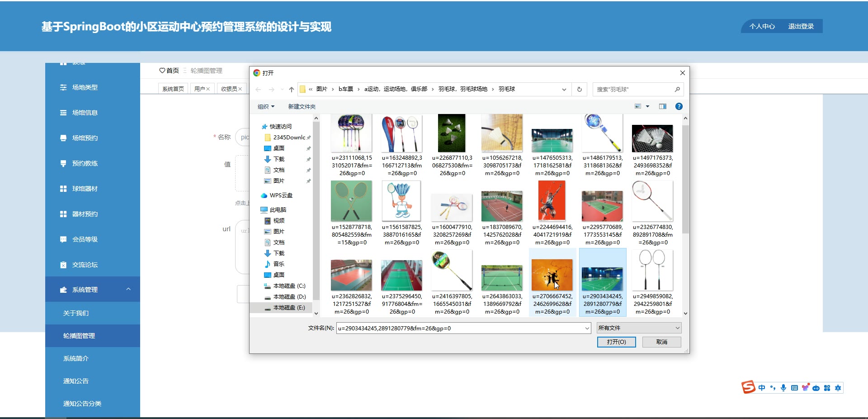Go up one folder level in the dialog
This screenshot has height=419, width=868.
coord(292,90)
